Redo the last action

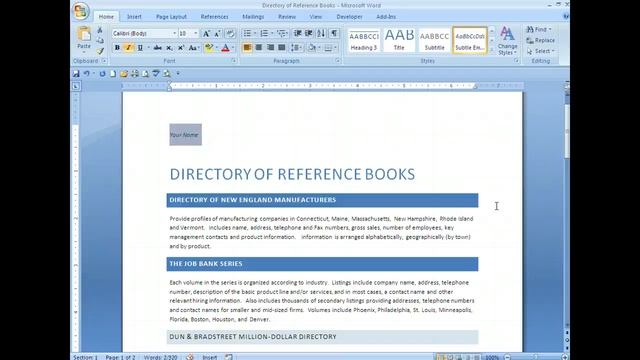(x=102, y=74)
